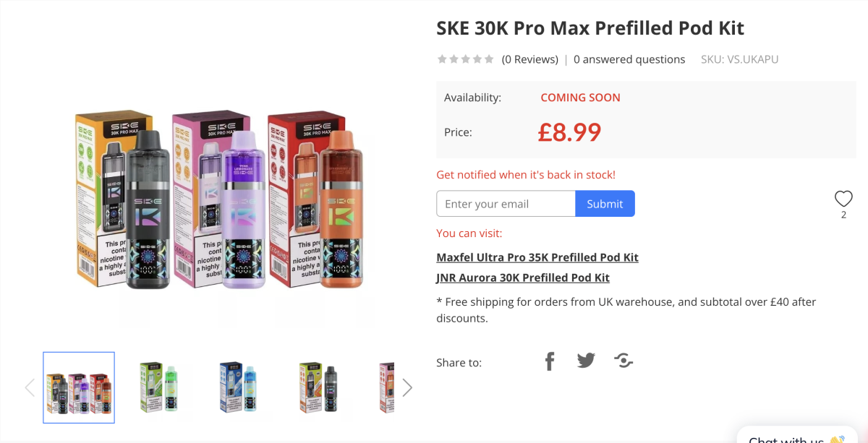Select the black pod kit thumbnail
Image resolution: width=868 pixels, height=443 pixels.
tap(318, 387)
